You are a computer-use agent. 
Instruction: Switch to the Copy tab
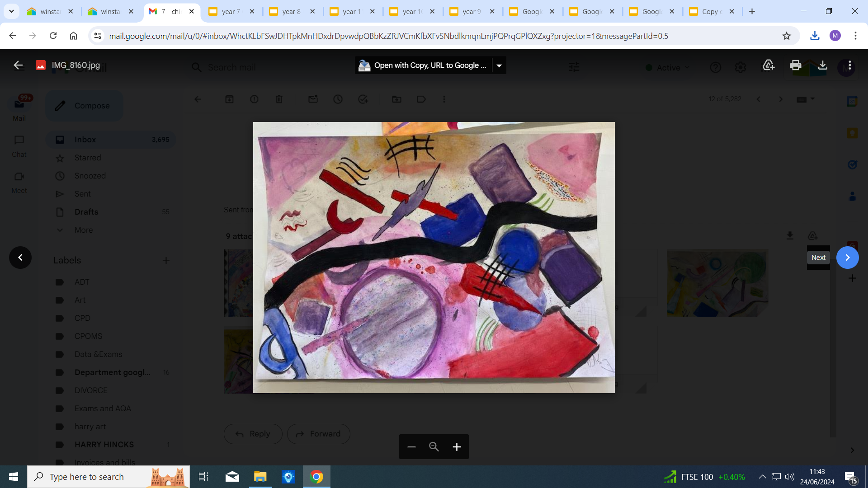(x=712, y=11)
